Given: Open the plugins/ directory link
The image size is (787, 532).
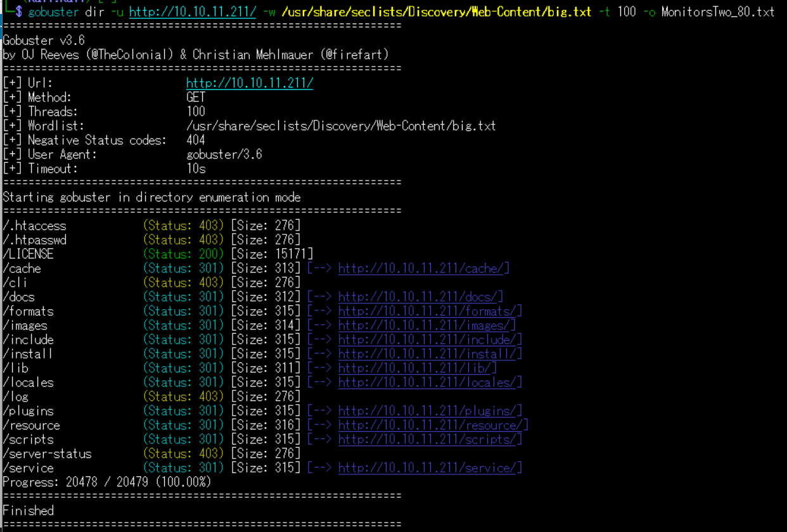Looking at the screenshot, I should tap(430, 411).
